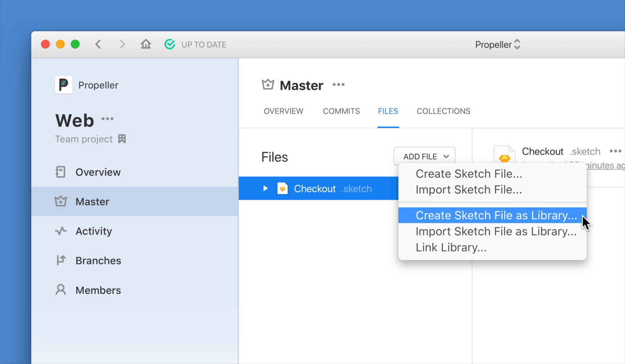Click the green zoom window button
The width and height of the screenshot is (625, 364).
tap(75, 44)
